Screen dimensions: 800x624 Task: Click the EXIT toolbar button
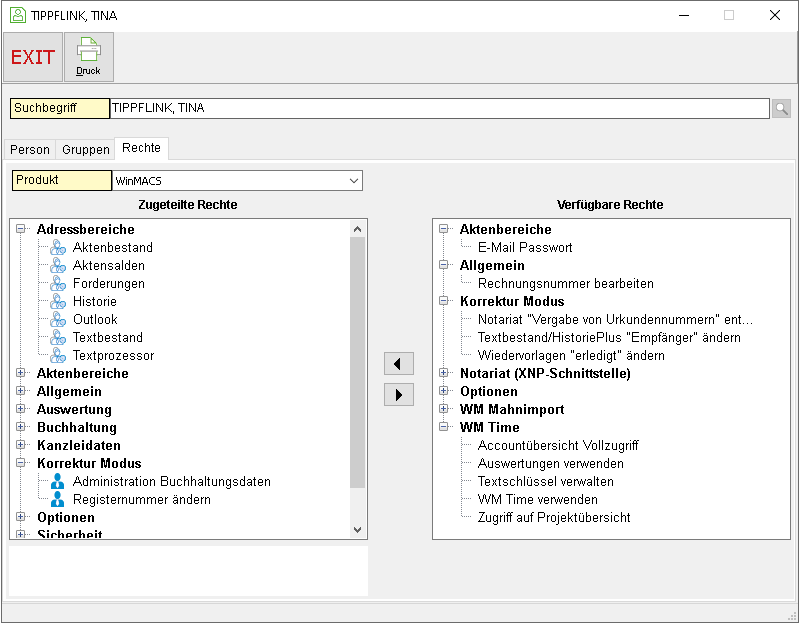pyautogui.click(x=33, y=57)
